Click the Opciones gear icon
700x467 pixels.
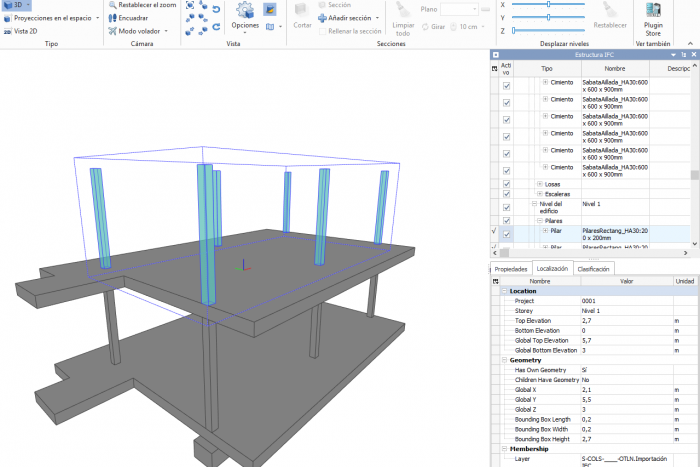tap(245, 10)
